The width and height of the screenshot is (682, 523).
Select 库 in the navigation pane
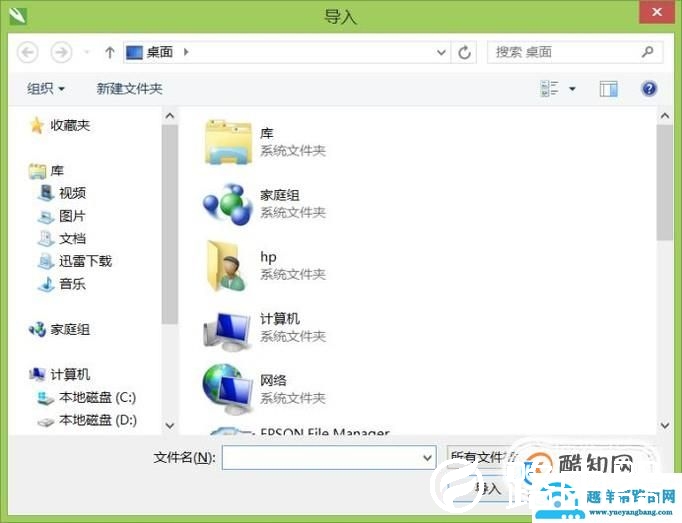[57, 171]
